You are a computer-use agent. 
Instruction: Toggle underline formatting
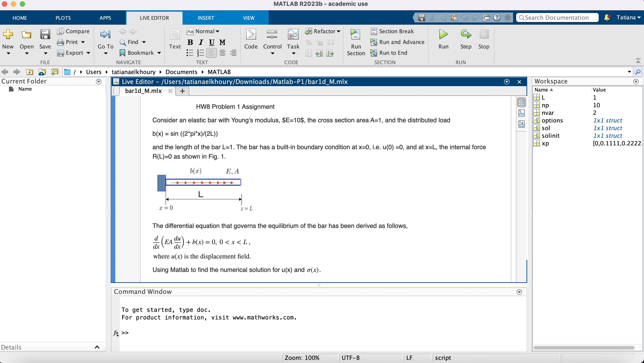[x=212, y=42]
